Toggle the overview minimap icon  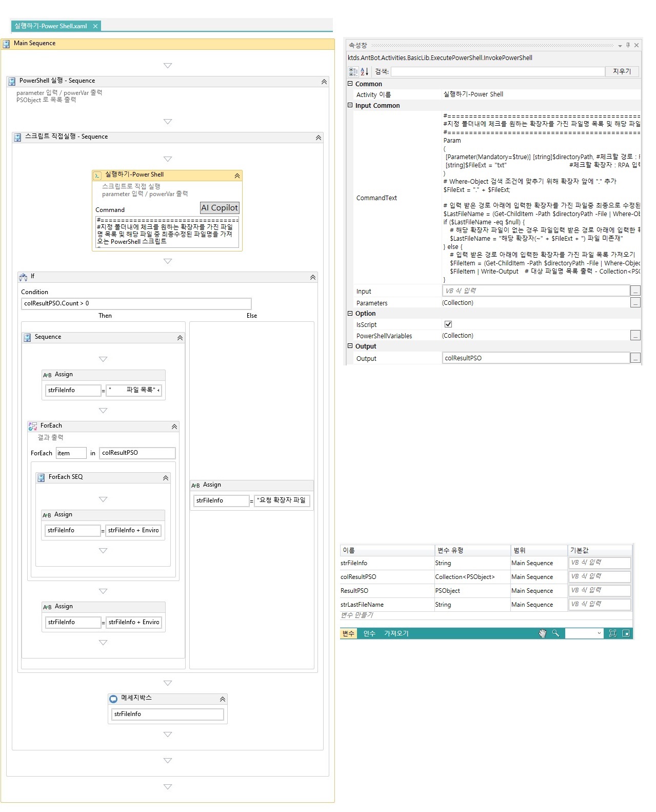pyautogui.click(x=626, y=633)
